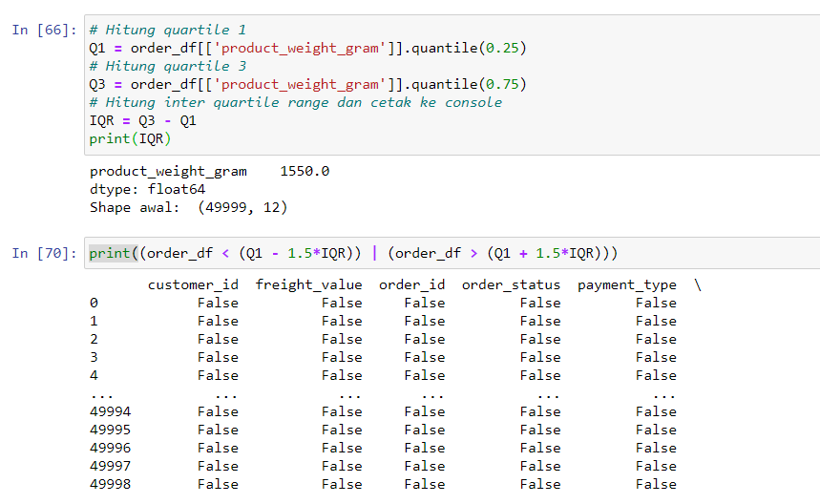Click freight_value False value in row 2

point(342,339)
